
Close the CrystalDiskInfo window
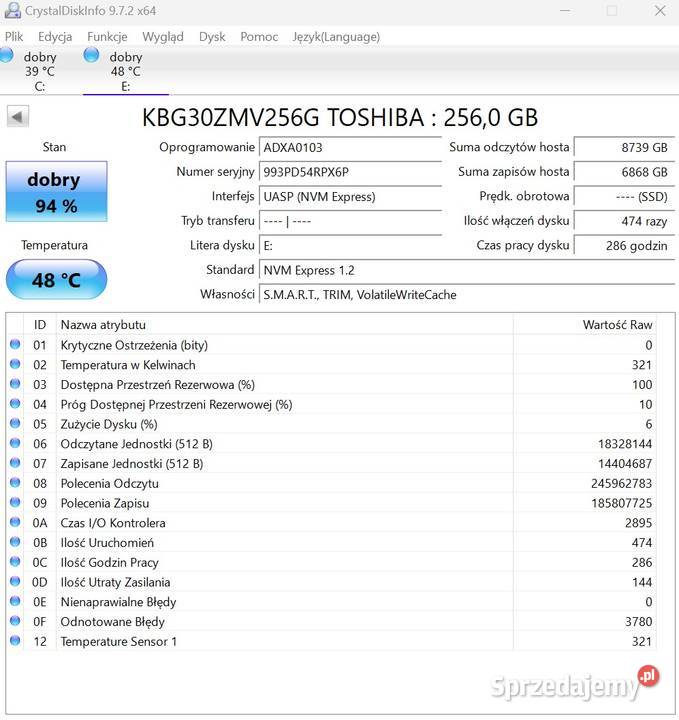point(660,10)
